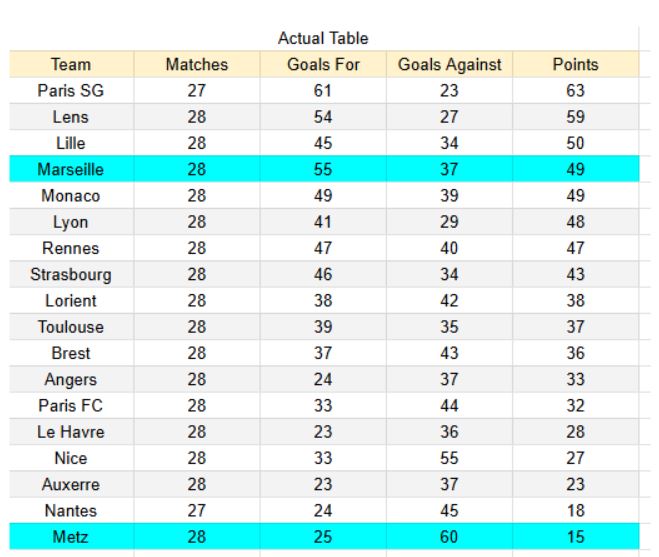The width and height of the screenshot is (659, 557).
Task: Select the 'Strasbourg' team cell
Action: 70,275
